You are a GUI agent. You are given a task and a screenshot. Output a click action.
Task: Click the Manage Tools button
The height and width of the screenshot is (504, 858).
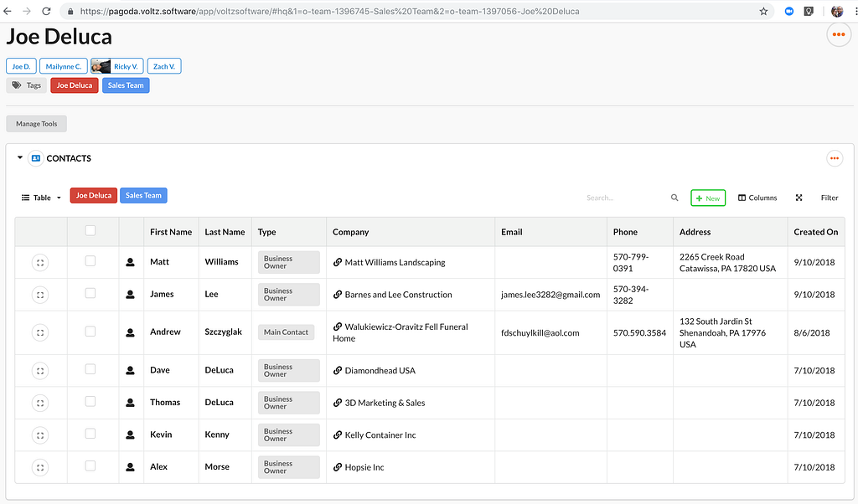pyautogui.click(x=37, y=124)
